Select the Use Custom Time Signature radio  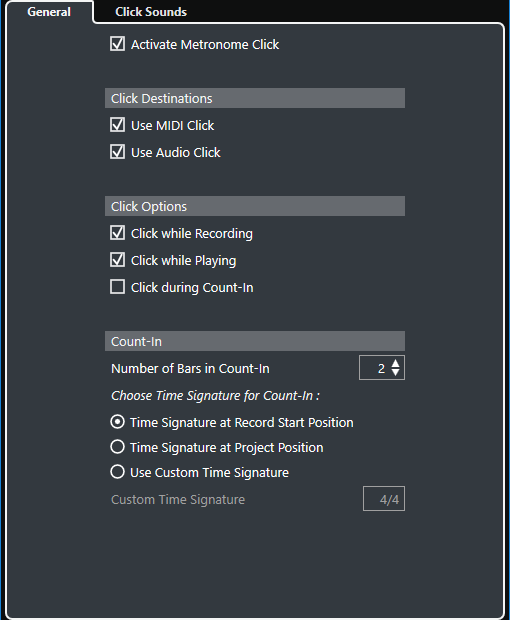tap(117, 472)
